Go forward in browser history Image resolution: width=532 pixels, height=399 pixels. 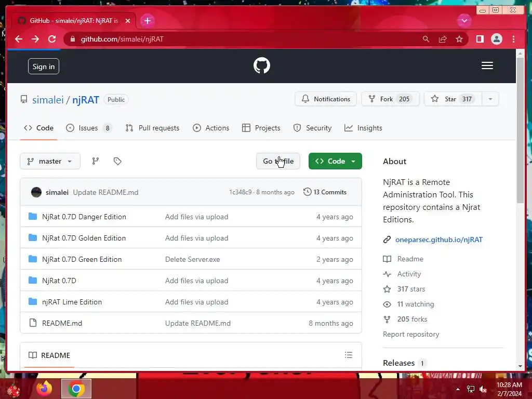(x=35, y=39)
